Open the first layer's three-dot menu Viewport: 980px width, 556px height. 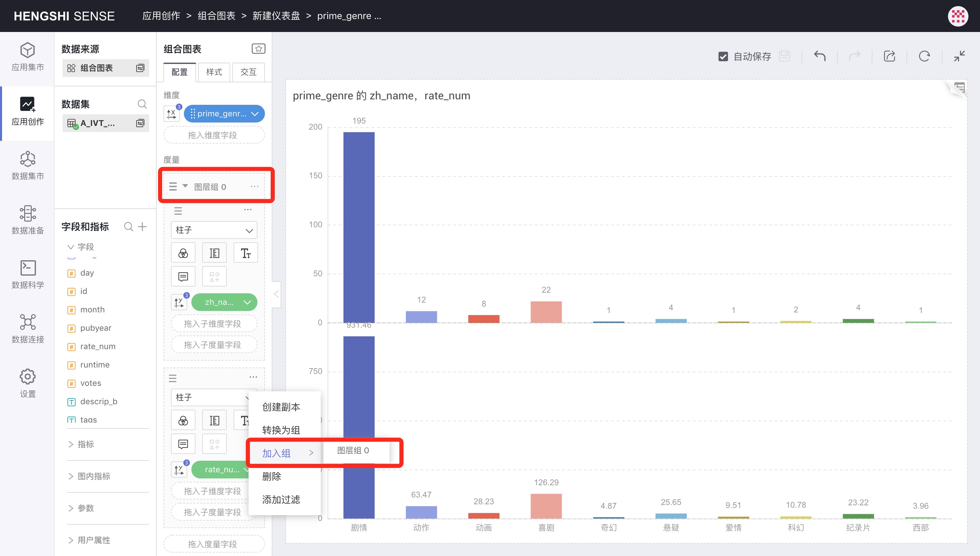(x=248, y=210)
